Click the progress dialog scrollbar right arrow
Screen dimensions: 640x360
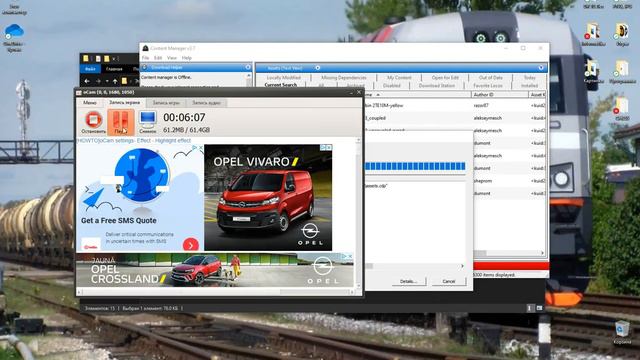click(462, 266)
